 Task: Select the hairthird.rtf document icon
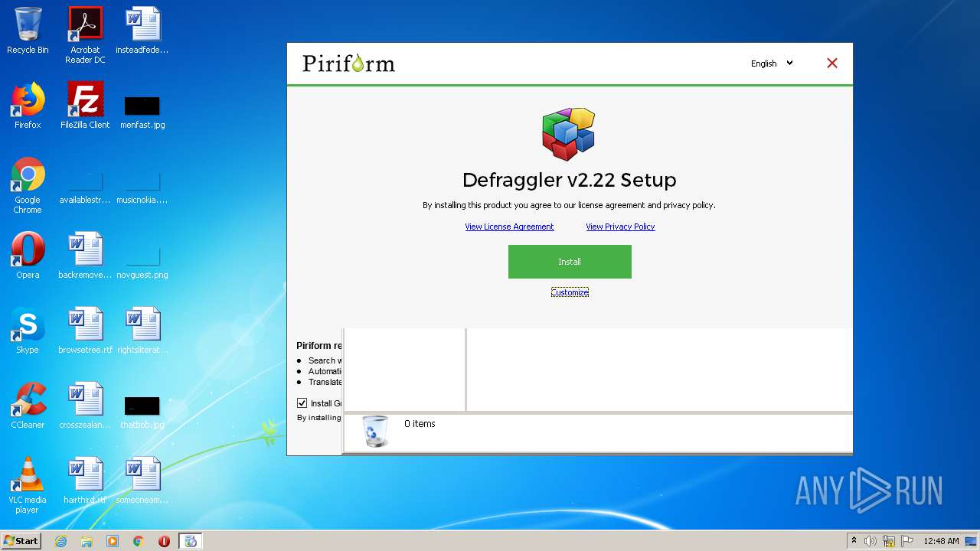(x=85, y=481)
